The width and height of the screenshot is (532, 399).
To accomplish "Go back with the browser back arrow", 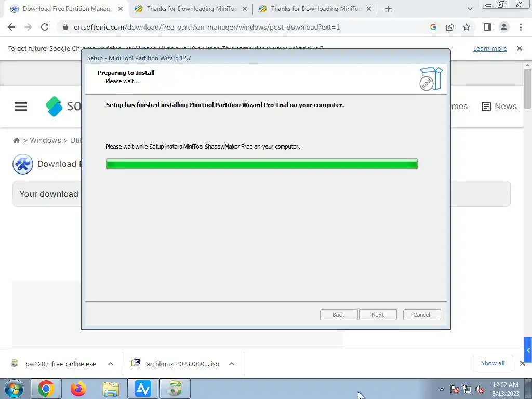I will (11, 27).
